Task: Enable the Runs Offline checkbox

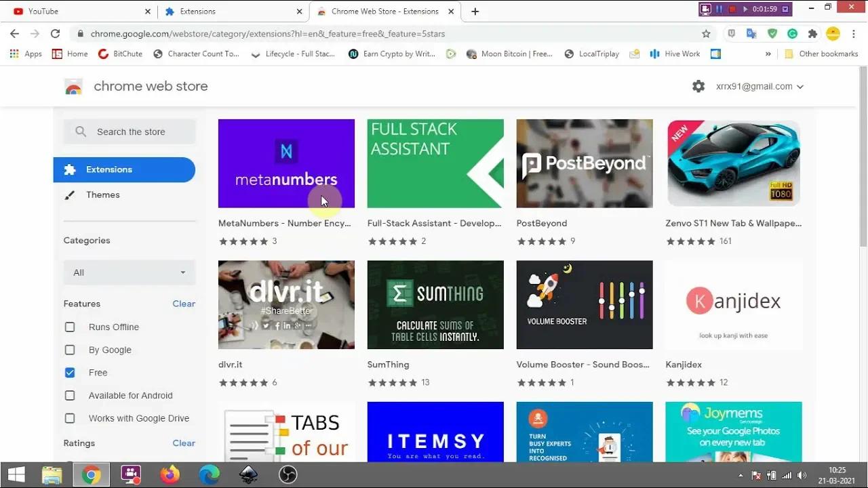Action: (x=70, y=327)
